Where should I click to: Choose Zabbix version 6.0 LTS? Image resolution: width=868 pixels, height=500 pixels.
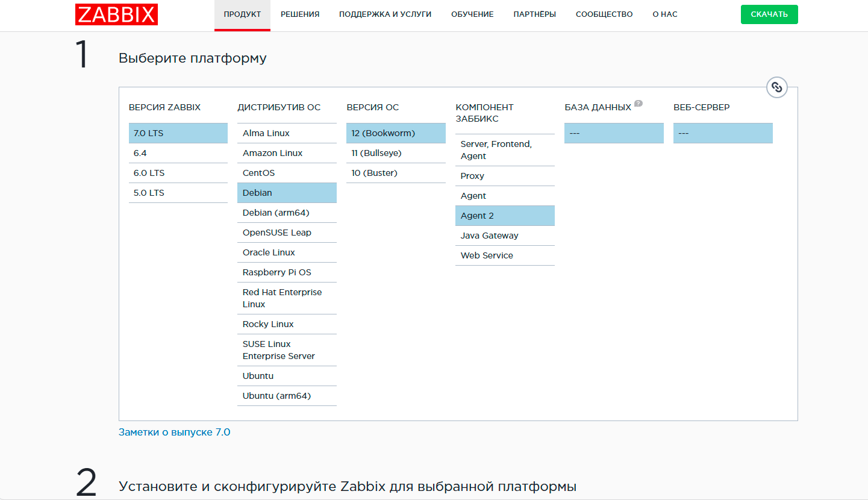pyautogui.click(x=178, y=173)
